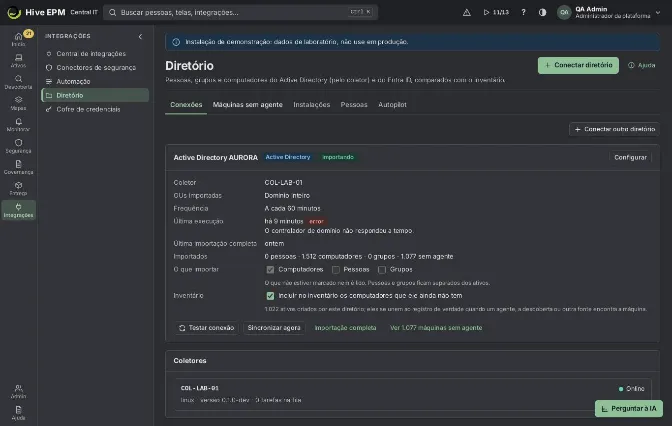Click Conectar outro diretório button
The width and height of the screenshot is (672, 426).
pyautogui.click(x=614, y=129)
